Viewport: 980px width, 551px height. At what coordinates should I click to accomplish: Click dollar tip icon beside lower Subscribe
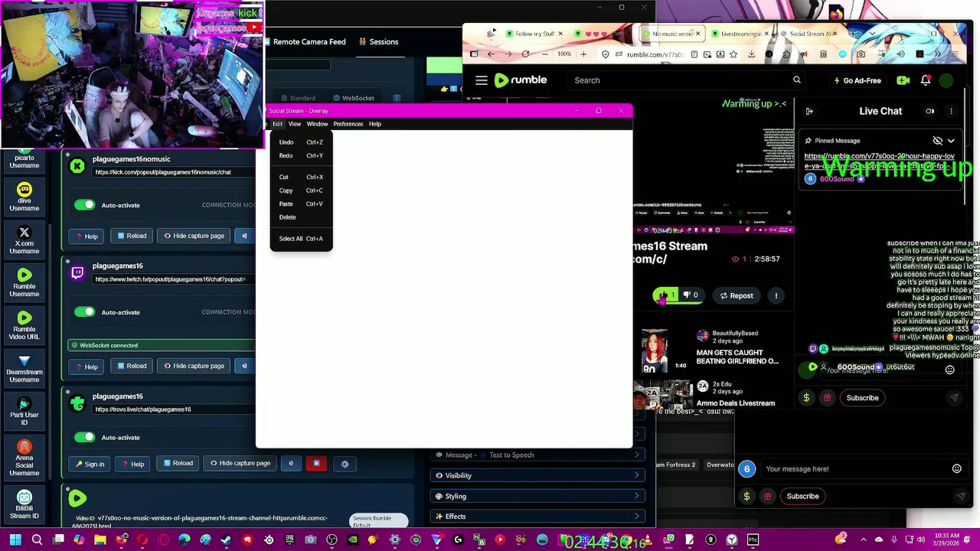pyautogui.click(x=746, y=496)
